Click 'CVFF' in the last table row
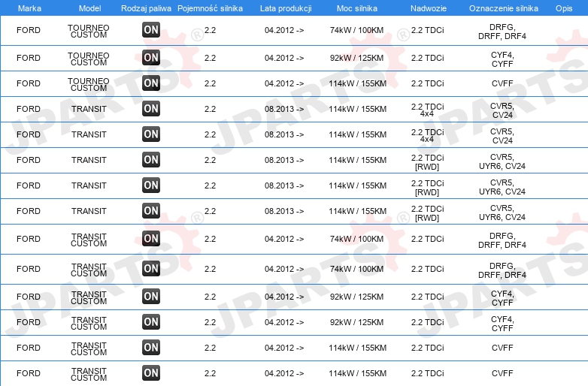The height and width of the screenshot is (386, 588). [x=502, y=373]
